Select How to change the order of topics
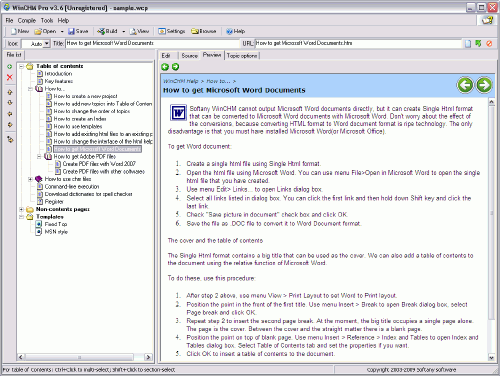 (x=92, y=111)
